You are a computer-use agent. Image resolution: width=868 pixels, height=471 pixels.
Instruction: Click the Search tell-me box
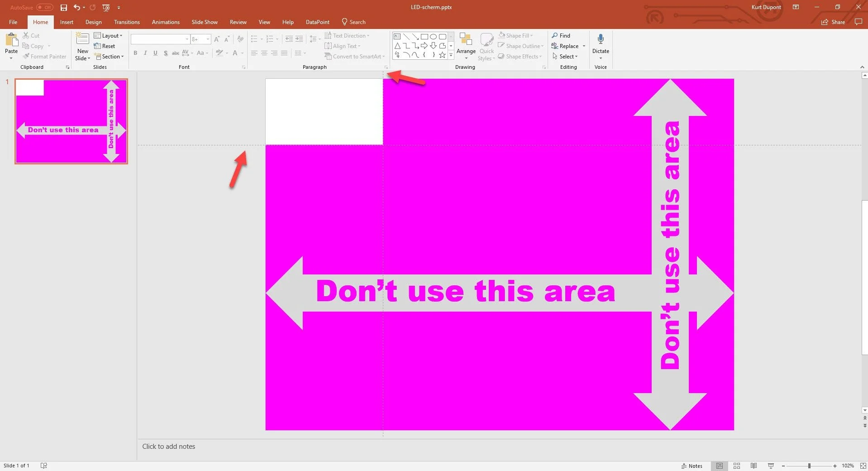[353, 22]
